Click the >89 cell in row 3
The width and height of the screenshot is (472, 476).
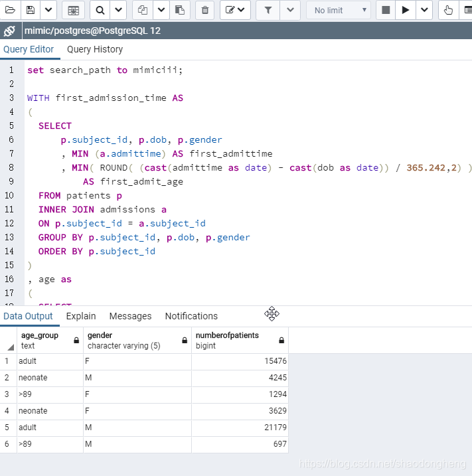coord(50,394)
